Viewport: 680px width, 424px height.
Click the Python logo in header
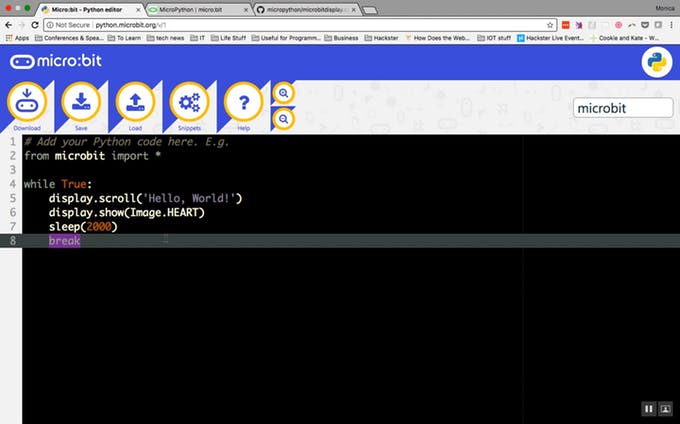click(657, 62)
